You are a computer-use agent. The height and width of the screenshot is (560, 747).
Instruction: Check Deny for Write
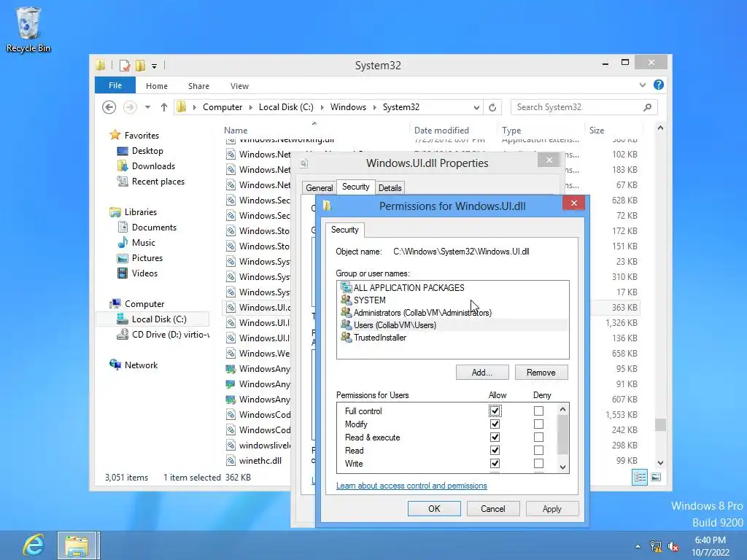[x=538, y=463]
